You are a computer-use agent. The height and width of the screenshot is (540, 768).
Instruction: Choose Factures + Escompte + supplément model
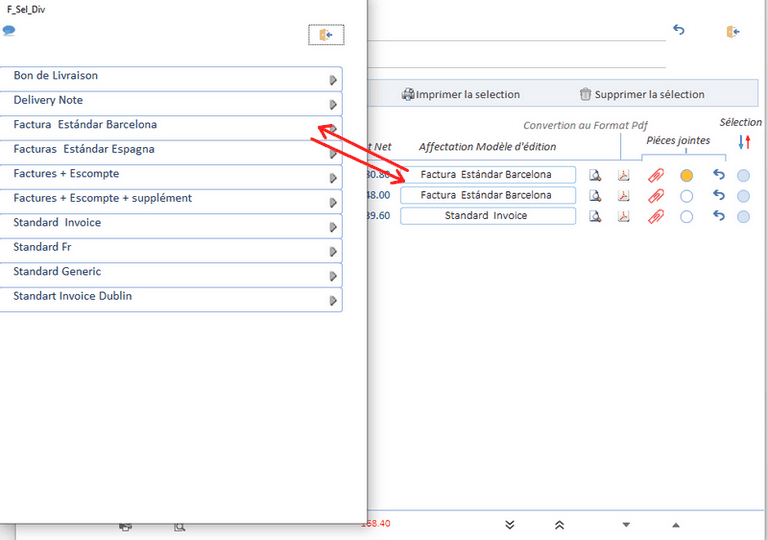(x=170, y=201)
